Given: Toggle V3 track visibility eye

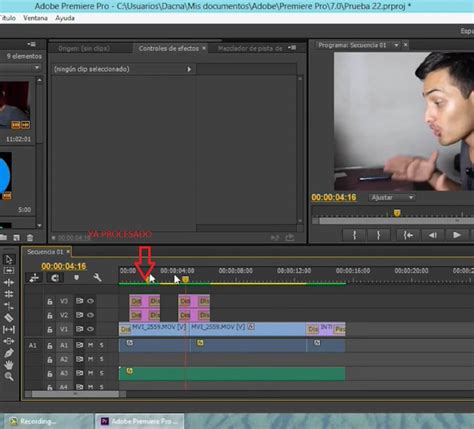Looking at the screenshot, I should tap(90, 301).
